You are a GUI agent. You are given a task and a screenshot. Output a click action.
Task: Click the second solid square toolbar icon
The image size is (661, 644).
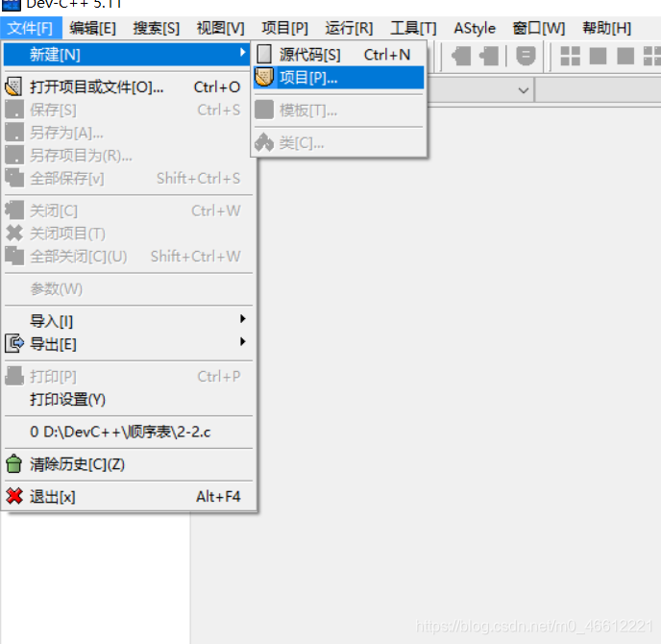click(625, 56)
